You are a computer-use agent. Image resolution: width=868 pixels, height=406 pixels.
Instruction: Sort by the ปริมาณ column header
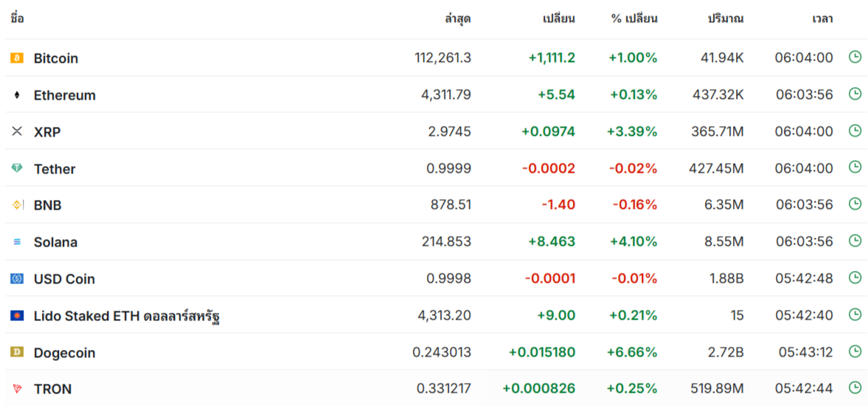point(726,19)
